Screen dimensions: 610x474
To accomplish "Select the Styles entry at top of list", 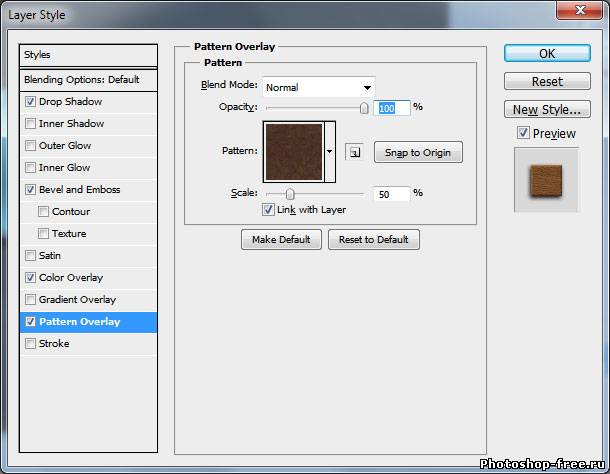I will point(90,55).
